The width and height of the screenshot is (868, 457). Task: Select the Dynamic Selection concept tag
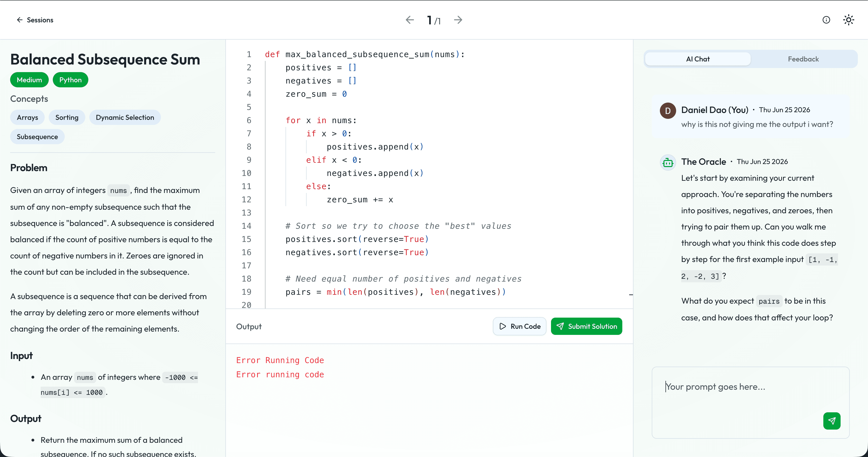click(125, 117)
